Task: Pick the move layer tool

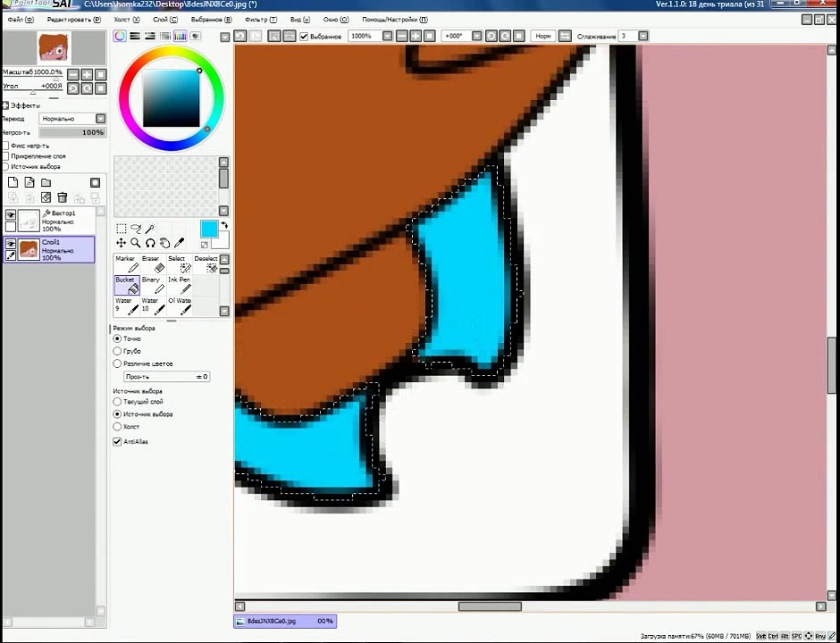Action: [x=121, y=243]
